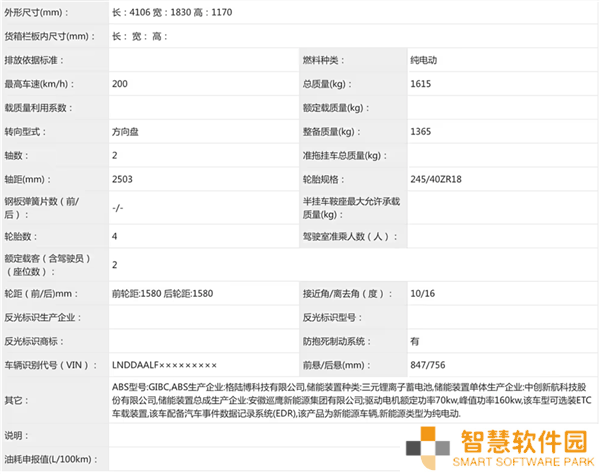
Task: Select the tire spec 245/40ZR18
Action: click(x=436, y=179)
